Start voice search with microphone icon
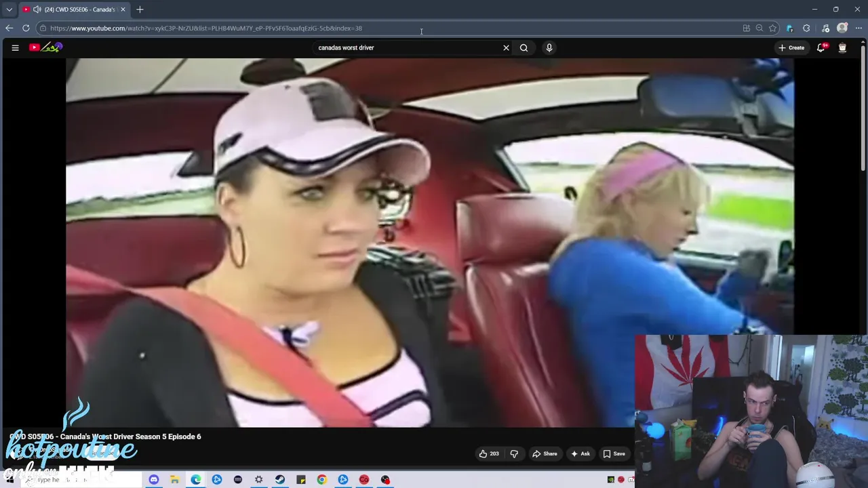The height and width of the screenshot is (488, 868). [549, 47]
